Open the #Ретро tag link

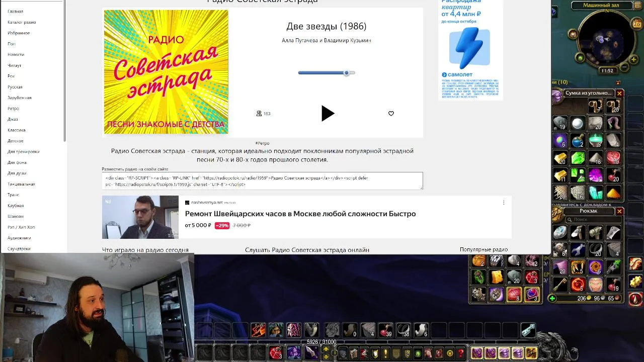(262, 143)
